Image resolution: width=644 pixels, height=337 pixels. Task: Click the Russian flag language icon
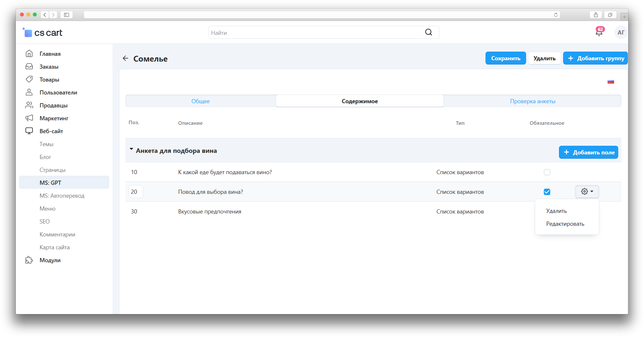(x=610, y=82)
